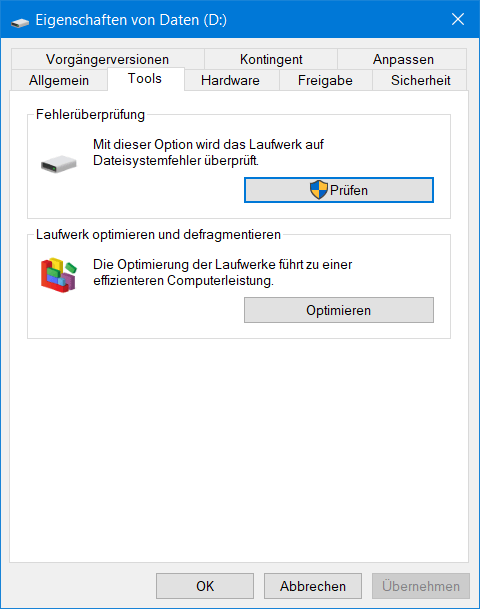Go to the Freigabe tab
Viewport: 480px width, 609px height.
(325, 80)
